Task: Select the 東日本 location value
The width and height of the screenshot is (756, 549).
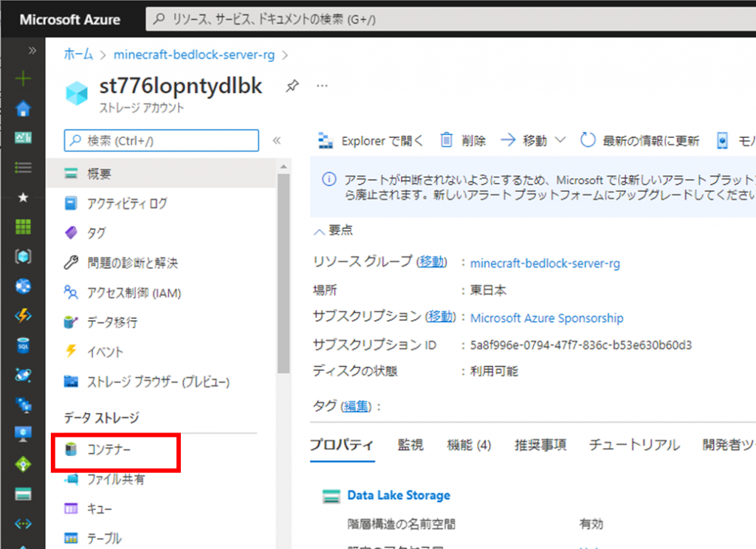Action: 488,290
